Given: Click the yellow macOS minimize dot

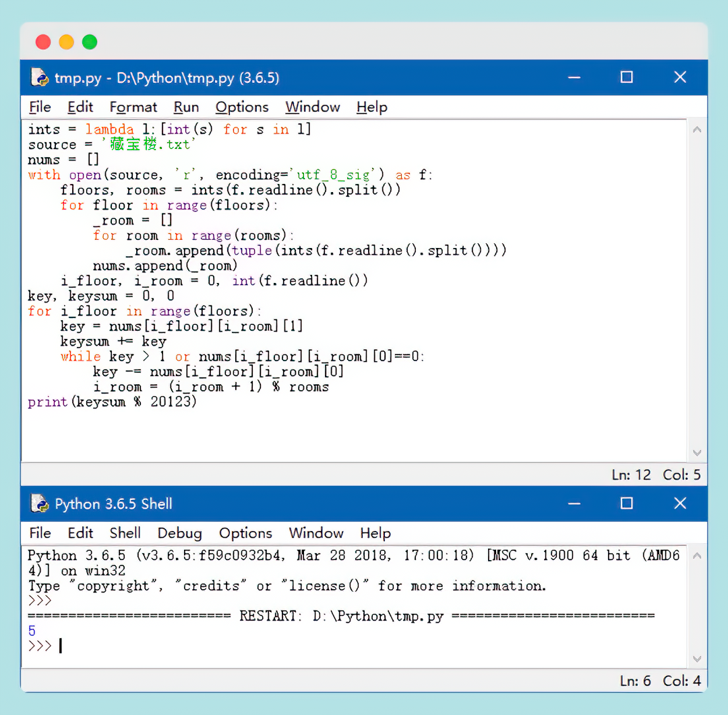Looking at the screenshot, I should tap(66, 42).
